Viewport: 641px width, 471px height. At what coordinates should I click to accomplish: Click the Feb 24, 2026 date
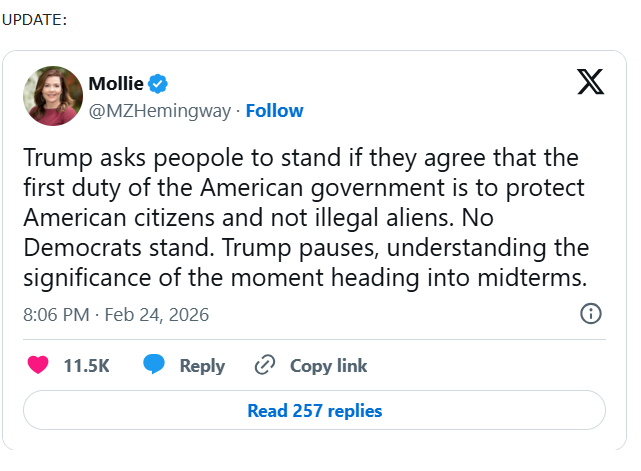pos(156,314)
